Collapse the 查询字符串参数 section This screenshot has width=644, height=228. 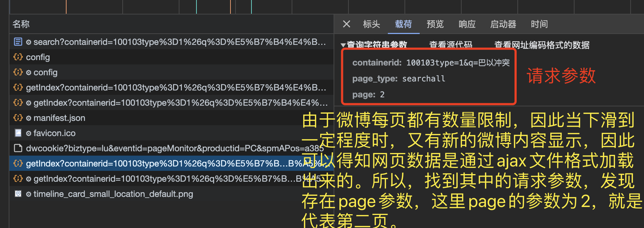pyautogui.click(x=343, y=45)
